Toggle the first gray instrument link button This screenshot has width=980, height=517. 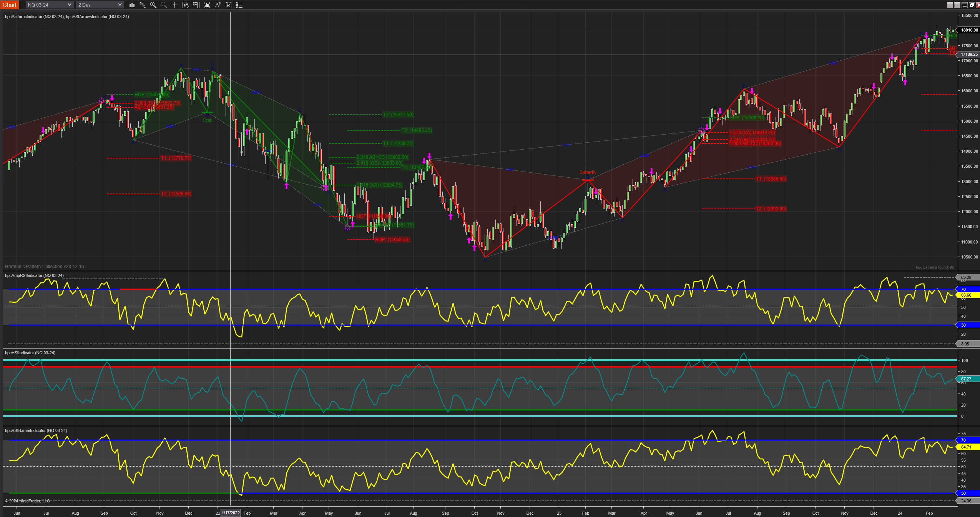pos(950,5)
